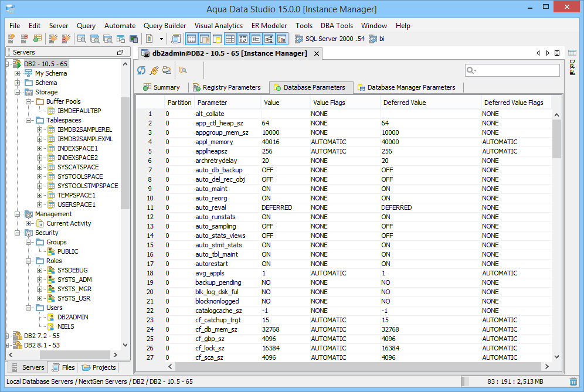Switch to the Database Manager Parameters tab
The image size is (584, 392).
pos(406,87)
